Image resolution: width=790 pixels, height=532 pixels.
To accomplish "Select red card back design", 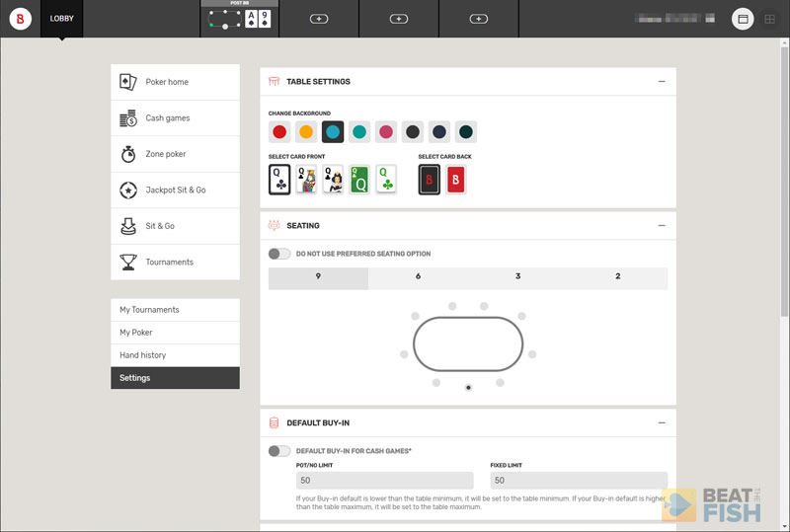I will (455, 180).
